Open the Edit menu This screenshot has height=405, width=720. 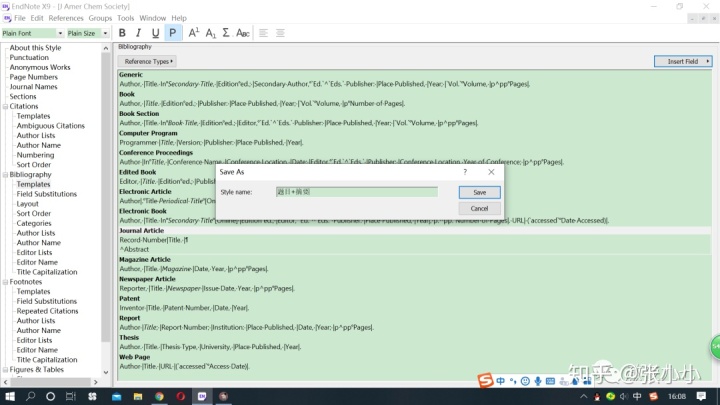[x=37, y=18]
